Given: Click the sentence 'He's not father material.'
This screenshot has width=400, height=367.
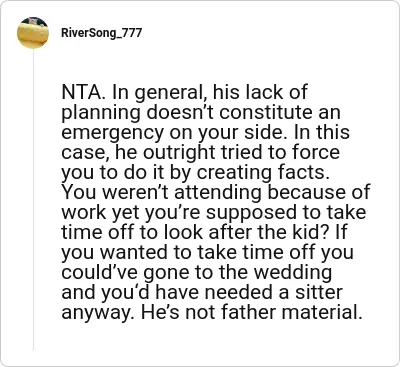Looking at the screenshot, I should coord(251,312).
